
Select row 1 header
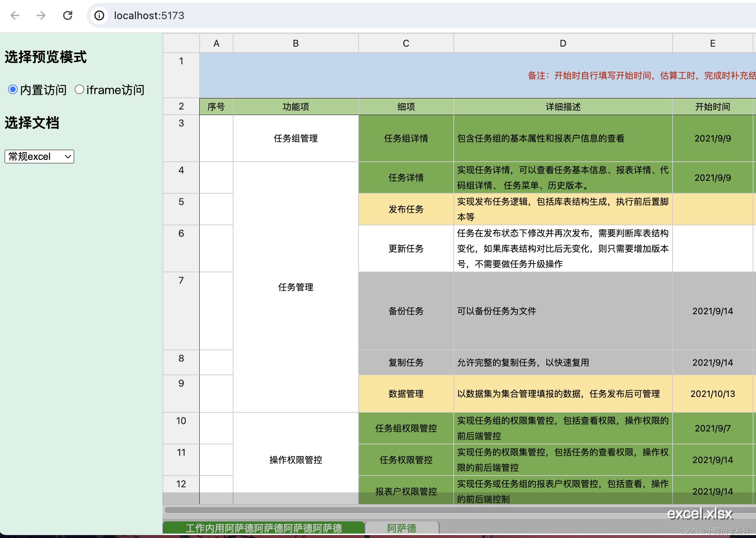tap(181, 75)
